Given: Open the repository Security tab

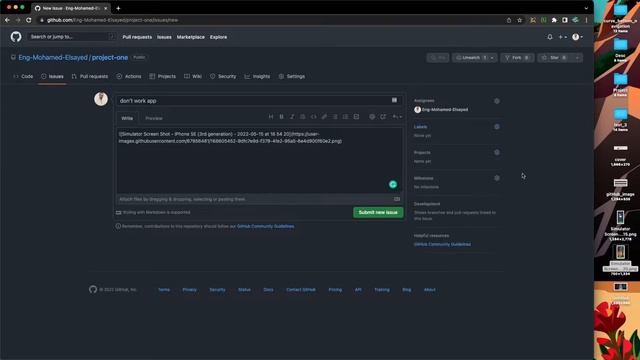Looking at the screenshot, I should (223, 76).
